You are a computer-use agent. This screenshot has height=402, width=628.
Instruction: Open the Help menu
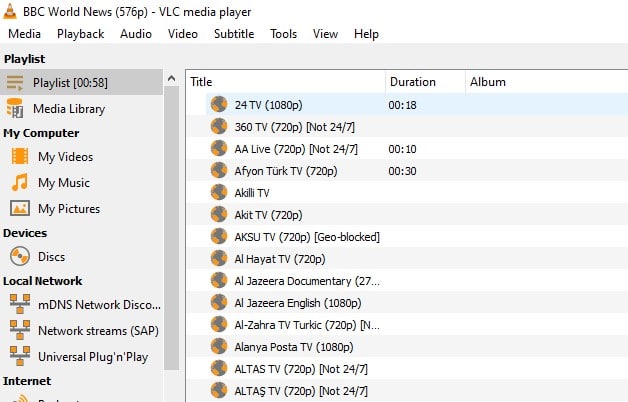(x=366, y=34)
